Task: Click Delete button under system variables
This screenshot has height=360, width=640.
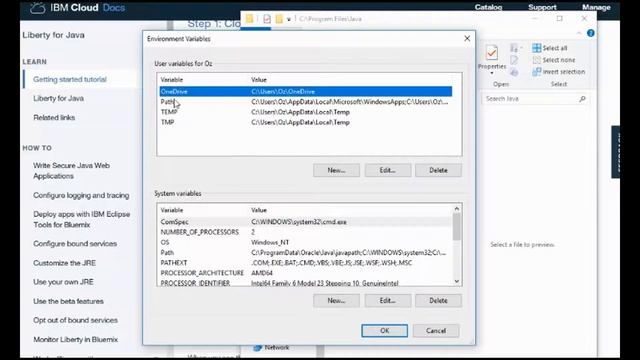Action: tap(438, 300)
